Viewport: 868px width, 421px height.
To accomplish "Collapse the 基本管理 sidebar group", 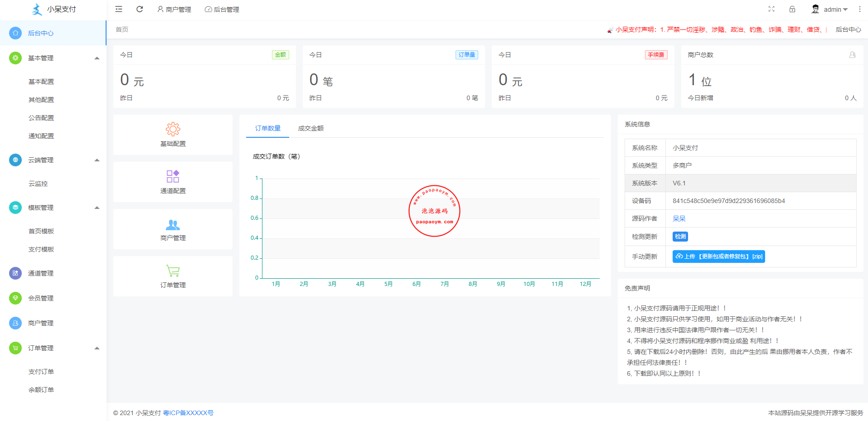I will tap(97, 58).
